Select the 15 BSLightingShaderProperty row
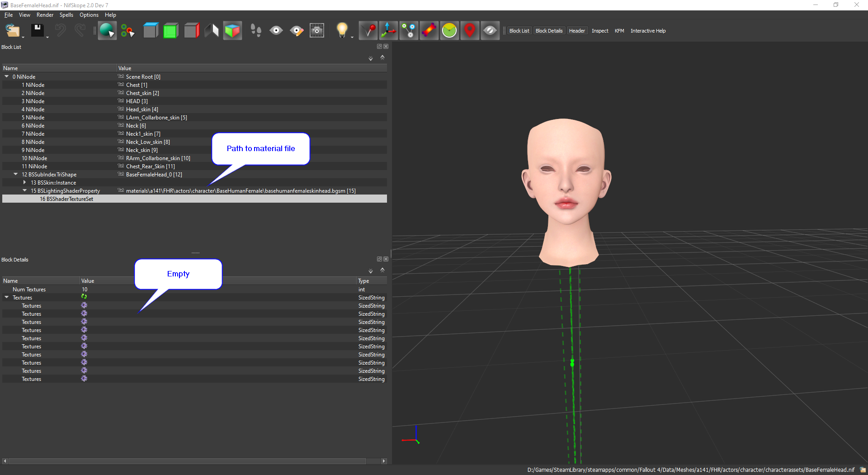This screenshot has height=475, width=868. [65, 191]
